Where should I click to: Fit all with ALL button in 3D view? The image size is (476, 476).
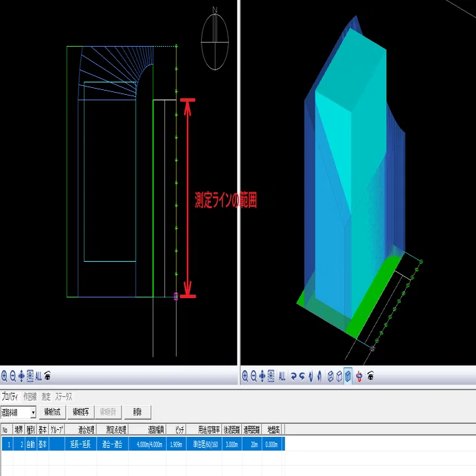point(282,376)
